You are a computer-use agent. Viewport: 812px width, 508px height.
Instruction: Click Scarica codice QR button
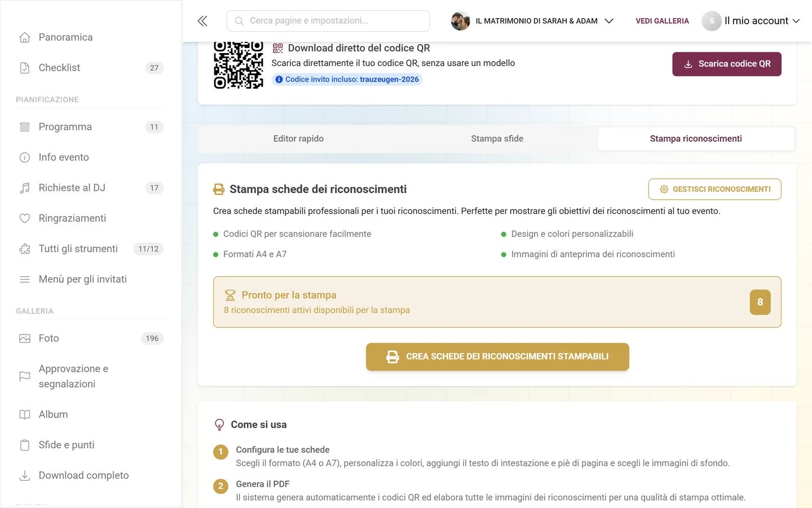[727, 64]
